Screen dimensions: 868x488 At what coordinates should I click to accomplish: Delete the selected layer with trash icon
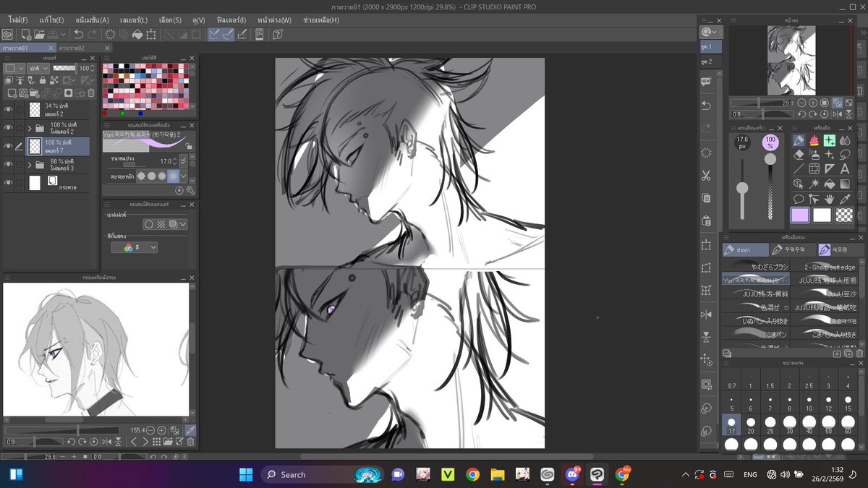[x=91, y=93]
